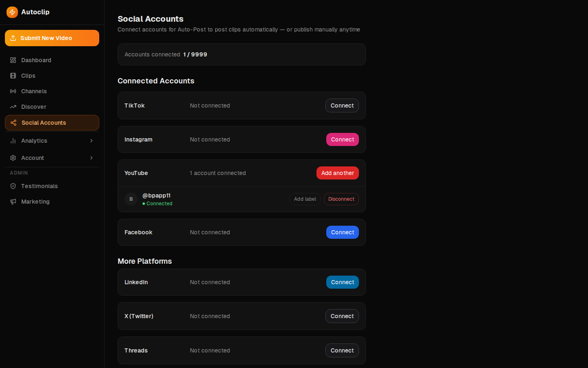Expand the Account submenu chevron
The height and width of the screenshot is (368, 588).
click(91, 158)
